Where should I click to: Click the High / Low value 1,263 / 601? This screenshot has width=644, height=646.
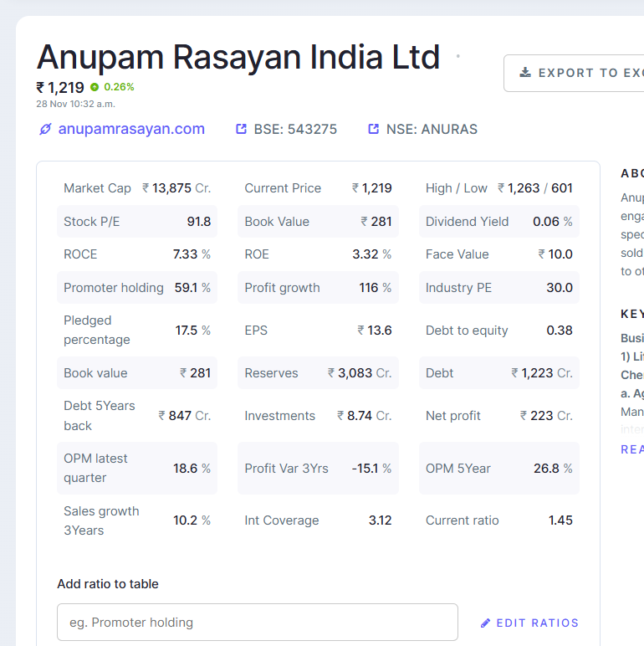(x=535, y=188)
